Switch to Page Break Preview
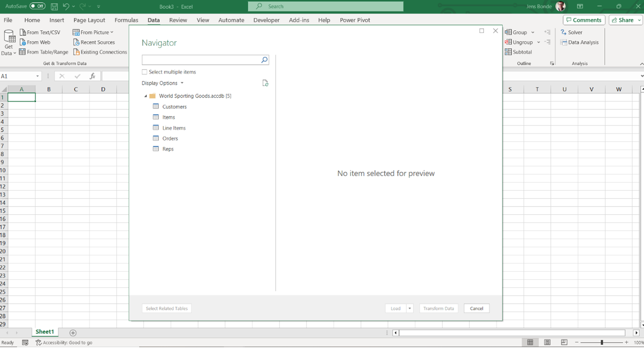Image resolution: width=644 pixels, height=348 pixels. pyautogui.click(x=564, y=342)
